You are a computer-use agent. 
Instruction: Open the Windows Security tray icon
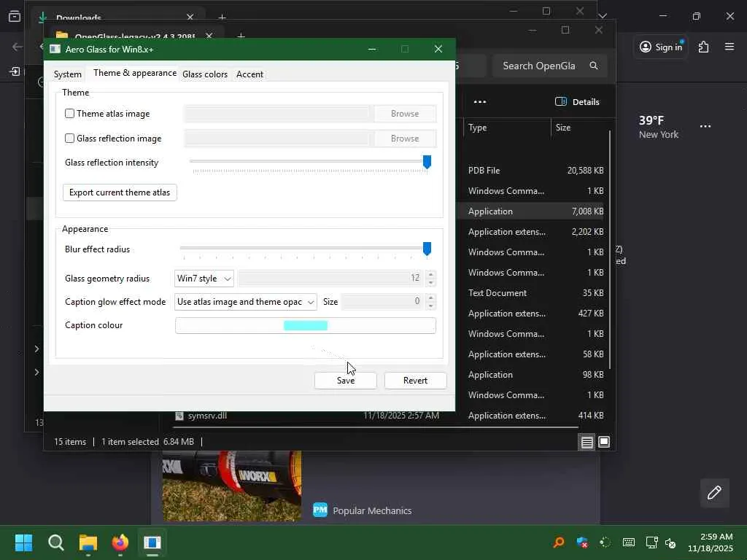click(x=581, y=542)
